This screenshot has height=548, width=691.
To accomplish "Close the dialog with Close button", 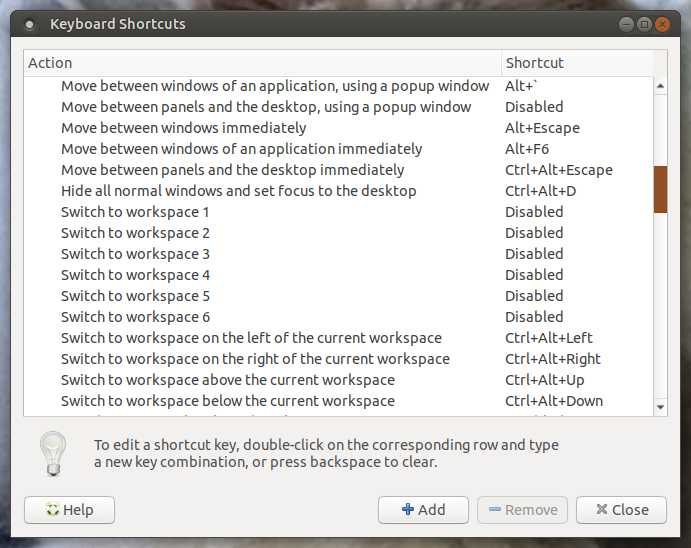I will point(621,510).
